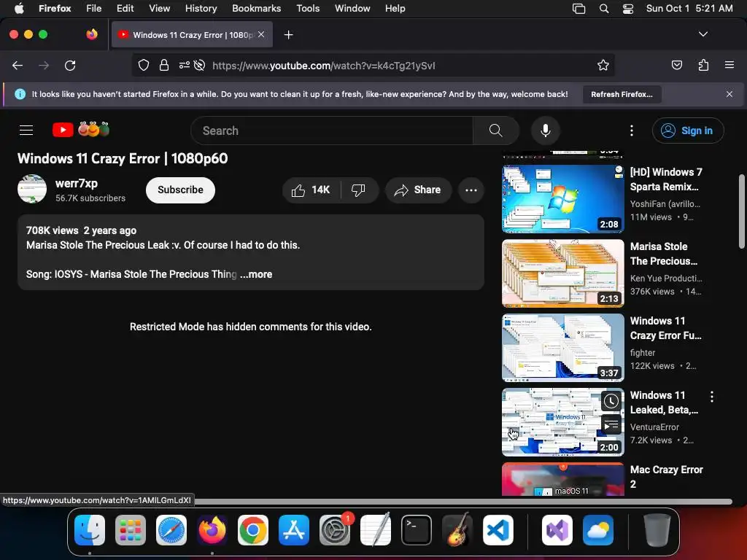
Task: Click the 708K views text
Action: (52, 230)
